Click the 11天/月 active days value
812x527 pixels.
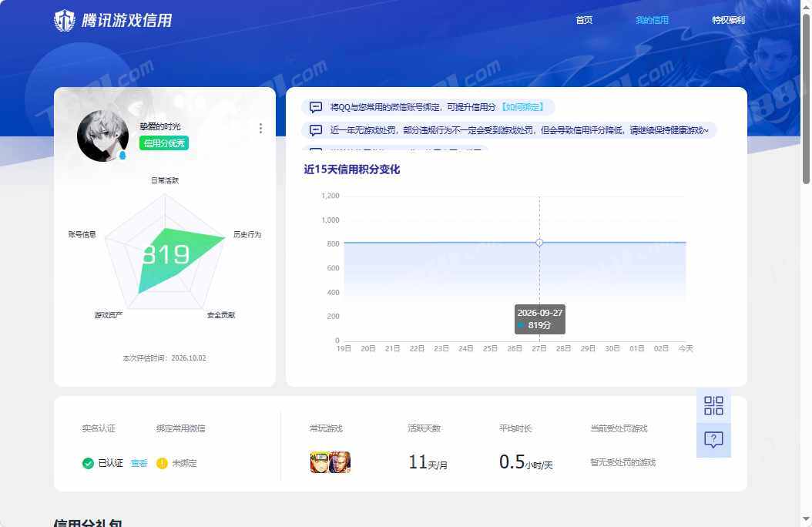pyautogui.click(x=428, y=462)
